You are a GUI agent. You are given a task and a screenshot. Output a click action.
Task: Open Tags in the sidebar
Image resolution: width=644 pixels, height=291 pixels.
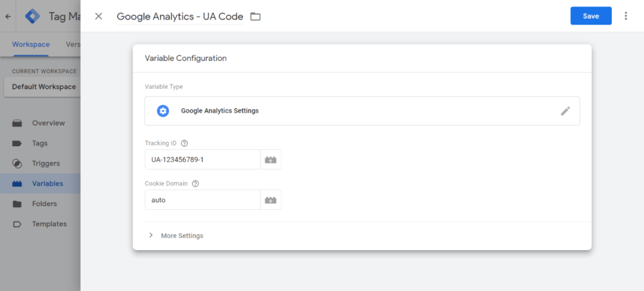(40, 143)
